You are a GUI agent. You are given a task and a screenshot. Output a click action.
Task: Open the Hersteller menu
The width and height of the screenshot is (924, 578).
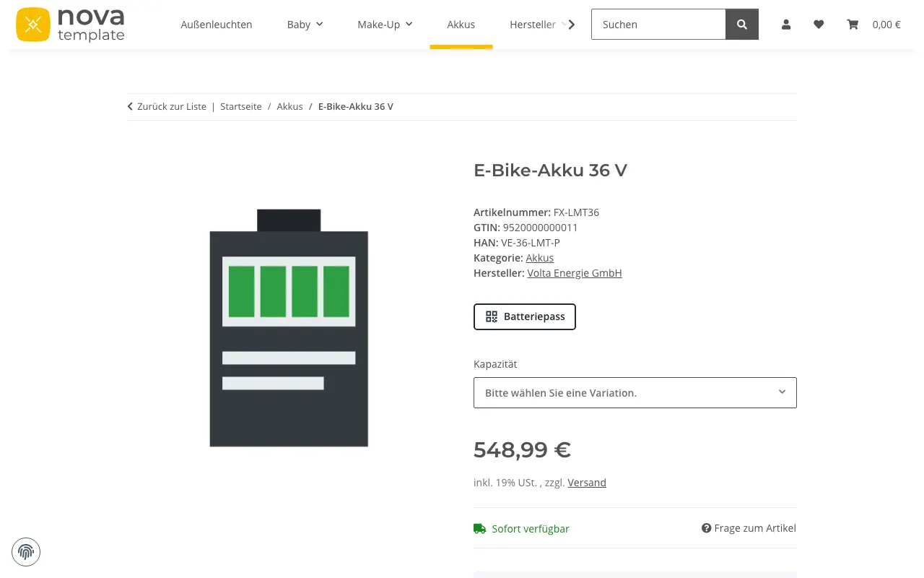[533, 25]
